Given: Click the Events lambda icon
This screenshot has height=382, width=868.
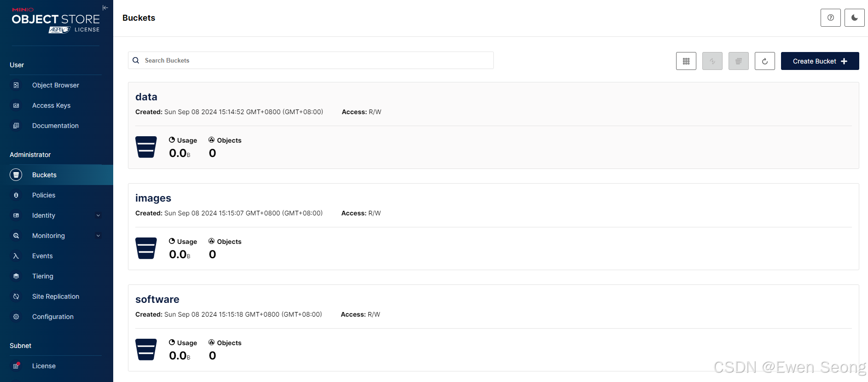Looking at the screenshot, I should [x=16, y=256].
